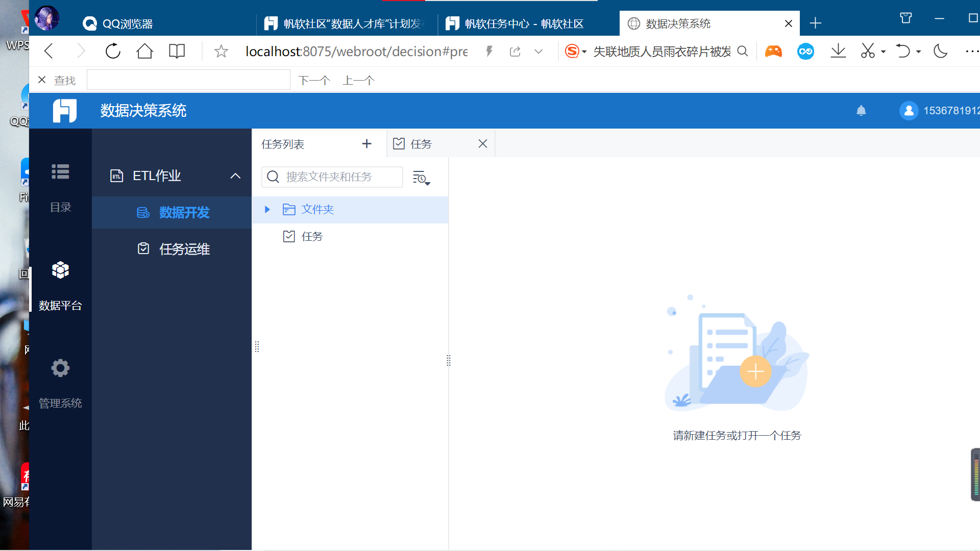Open browser downloads icon
Viewport: 980px width, 551px height.
point(838,51)
